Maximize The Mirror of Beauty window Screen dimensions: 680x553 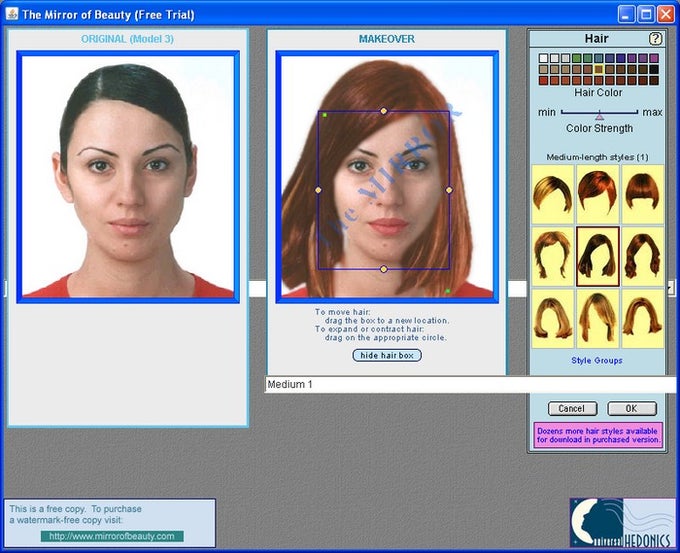[x=646, y=14]
